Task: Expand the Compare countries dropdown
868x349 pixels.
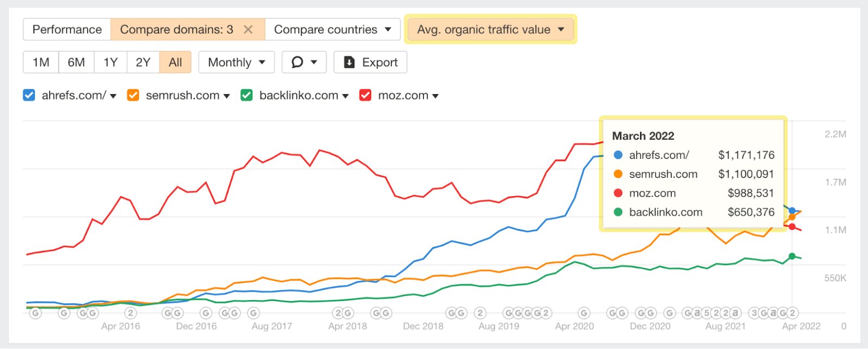Action: pos(333,29)
